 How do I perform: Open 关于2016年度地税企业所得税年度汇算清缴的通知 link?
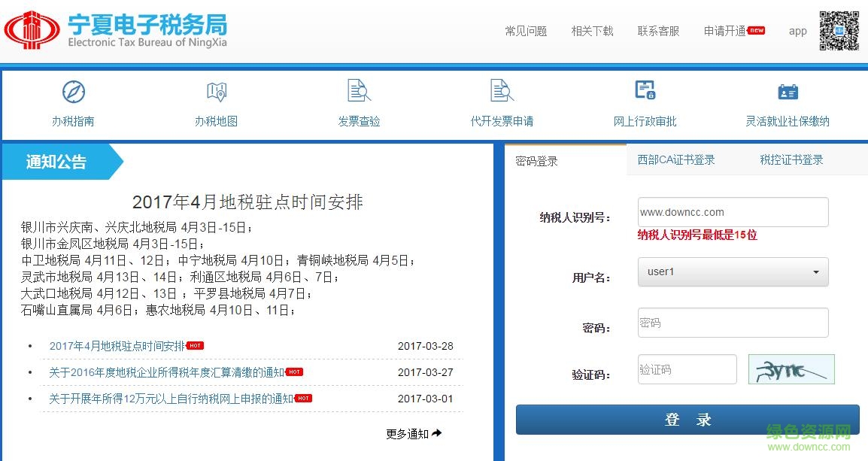tap(166, 372)
